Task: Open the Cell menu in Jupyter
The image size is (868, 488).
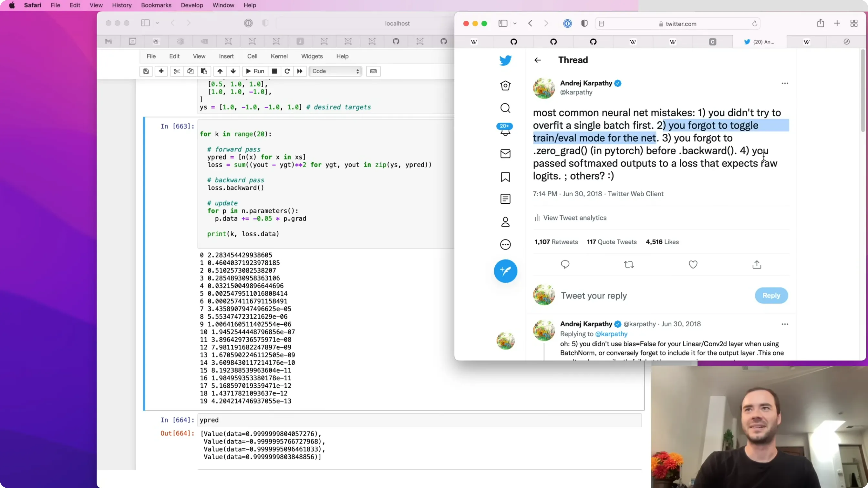Action: (252, 56)
